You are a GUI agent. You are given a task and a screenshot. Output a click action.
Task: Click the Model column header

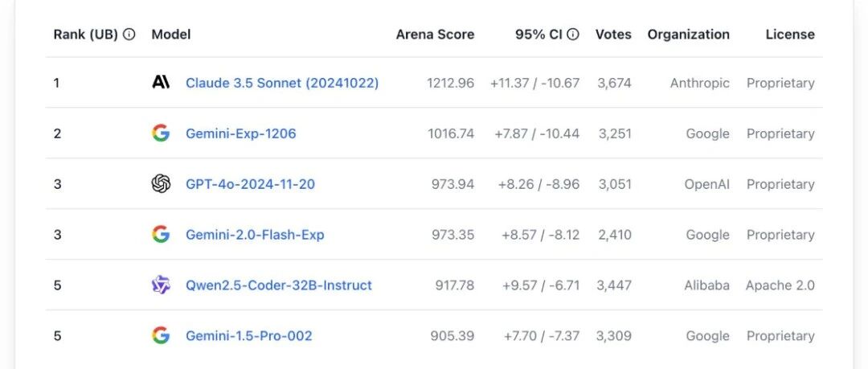(x=171, y=35)
